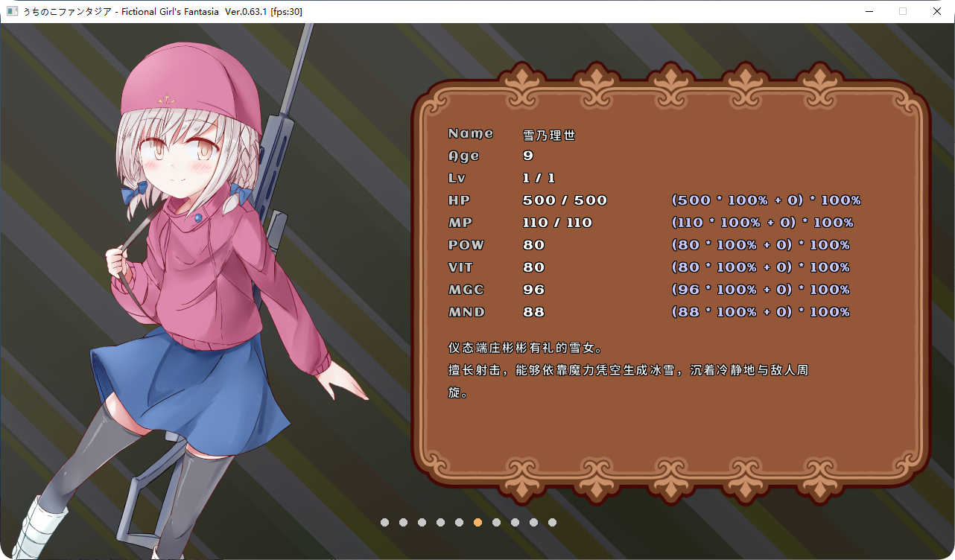Click the MGC label

466,290
